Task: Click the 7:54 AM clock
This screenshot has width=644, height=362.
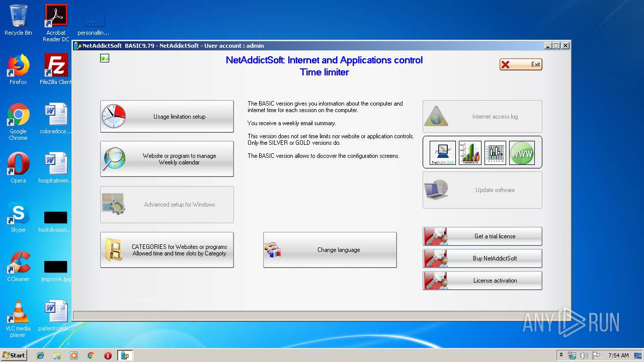Action: coord(618,355)
